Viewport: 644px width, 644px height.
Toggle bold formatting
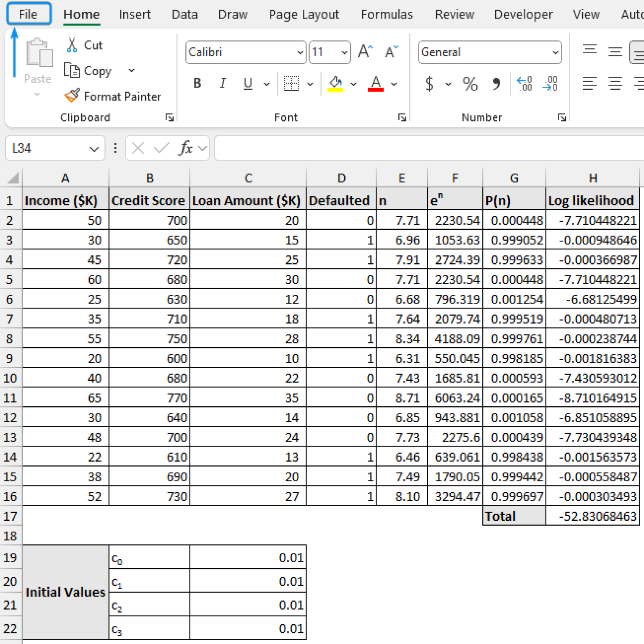pyautogui.click(x=197, y=83)
